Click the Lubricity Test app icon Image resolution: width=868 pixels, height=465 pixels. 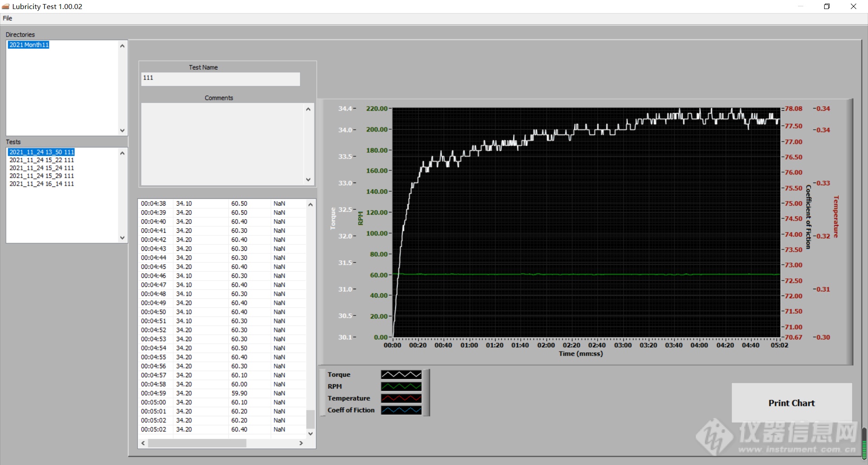[x=6, y=6]
